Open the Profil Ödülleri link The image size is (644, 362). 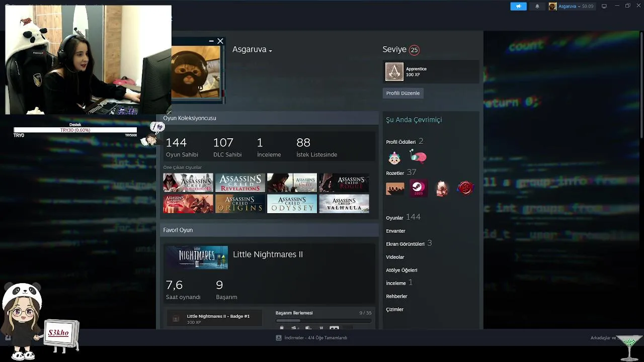coord(400,142)
